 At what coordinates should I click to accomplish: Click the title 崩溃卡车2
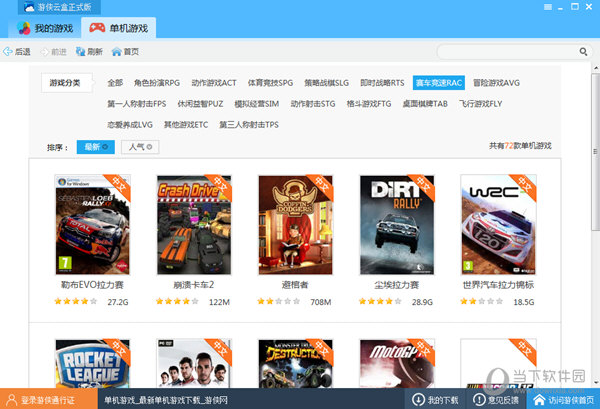pos(194,285)
